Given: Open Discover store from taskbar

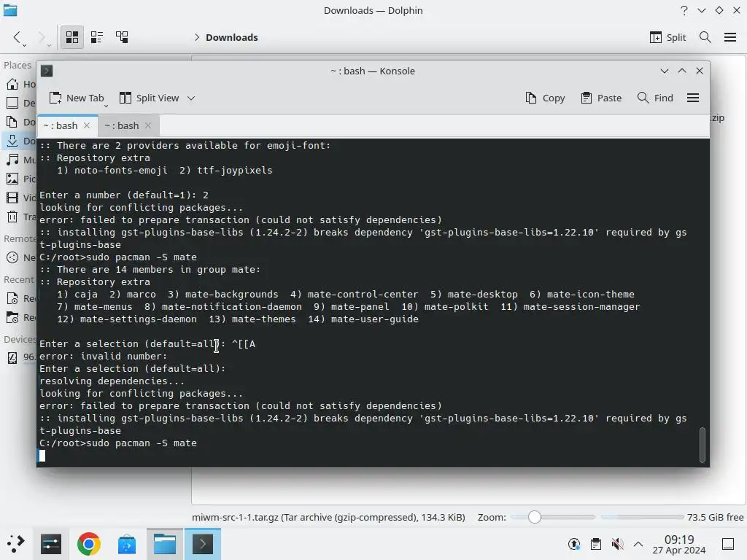Looking at the screenshot, I should [x=127, y=544].
